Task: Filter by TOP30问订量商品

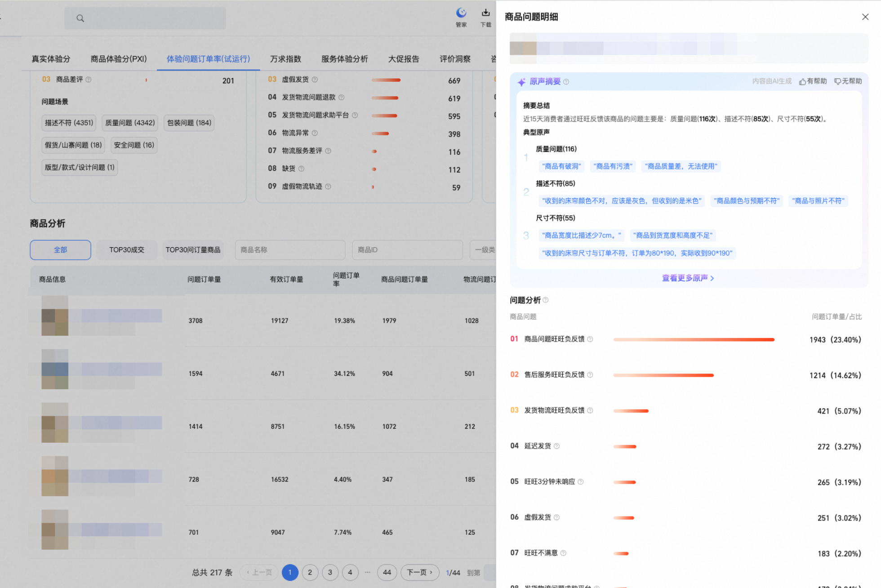Action: [x=193, y=250]
